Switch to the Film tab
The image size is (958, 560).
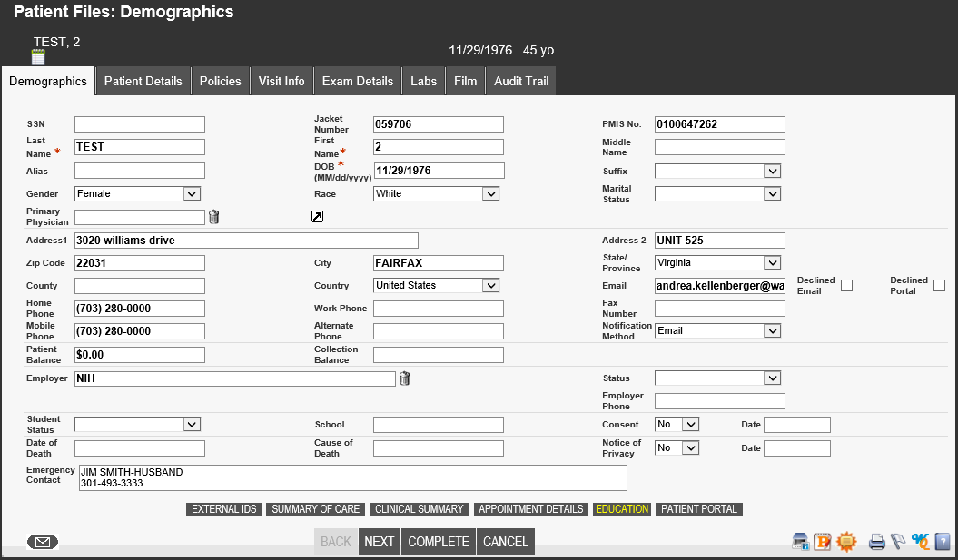click(465, 81)
